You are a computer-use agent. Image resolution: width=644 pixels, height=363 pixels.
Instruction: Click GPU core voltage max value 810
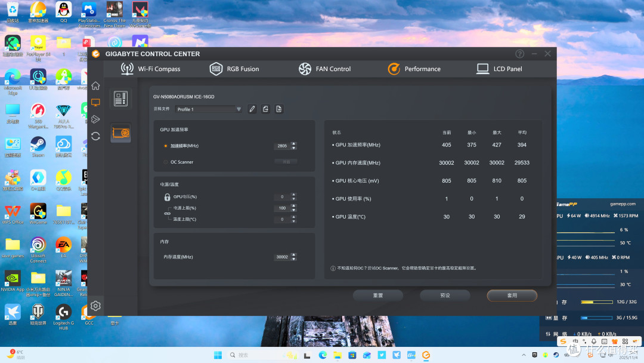(x=497, y=181)
